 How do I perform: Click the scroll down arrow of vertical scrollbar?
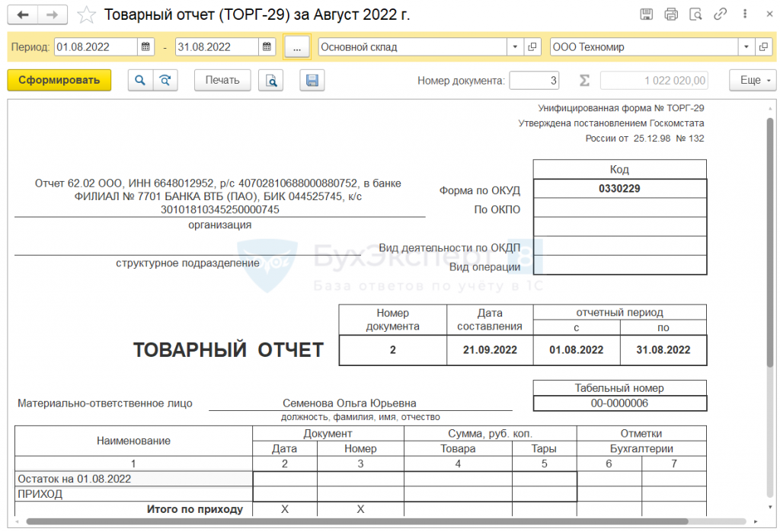770,507
